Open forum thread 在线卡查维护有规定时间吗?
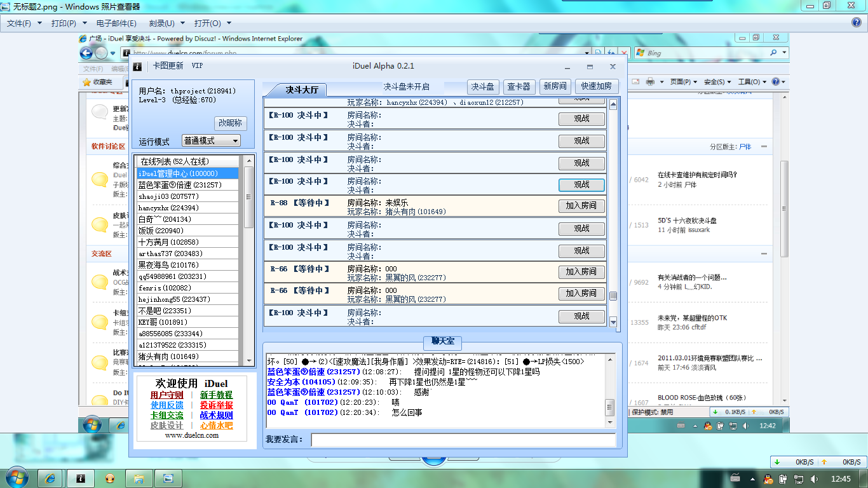 pos(697,175)
